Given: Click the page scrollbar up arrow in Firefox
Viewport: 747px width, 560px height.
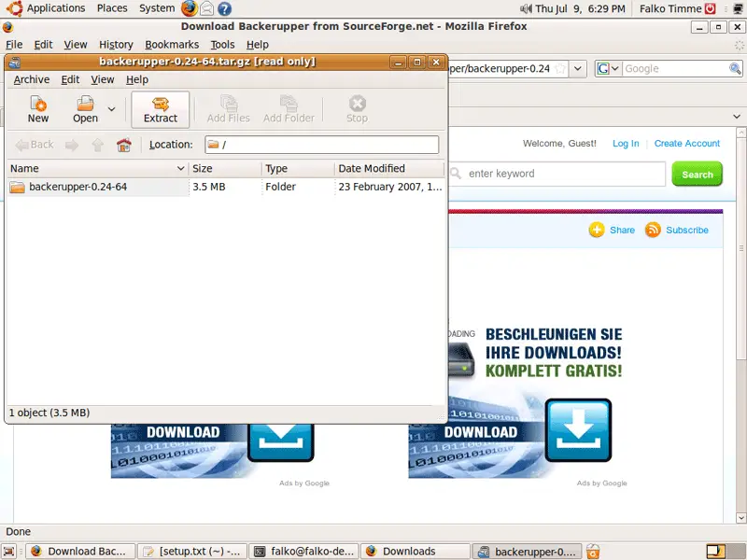Looking at the screenshot, I should (x=740, y=132).
